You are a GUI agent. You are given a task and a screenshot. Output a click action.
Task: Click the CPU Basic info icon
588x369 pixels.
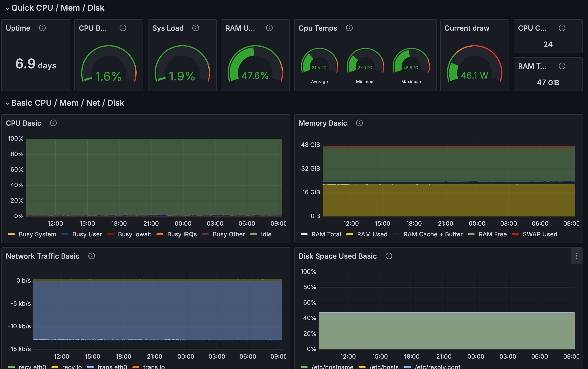point(53,123)
